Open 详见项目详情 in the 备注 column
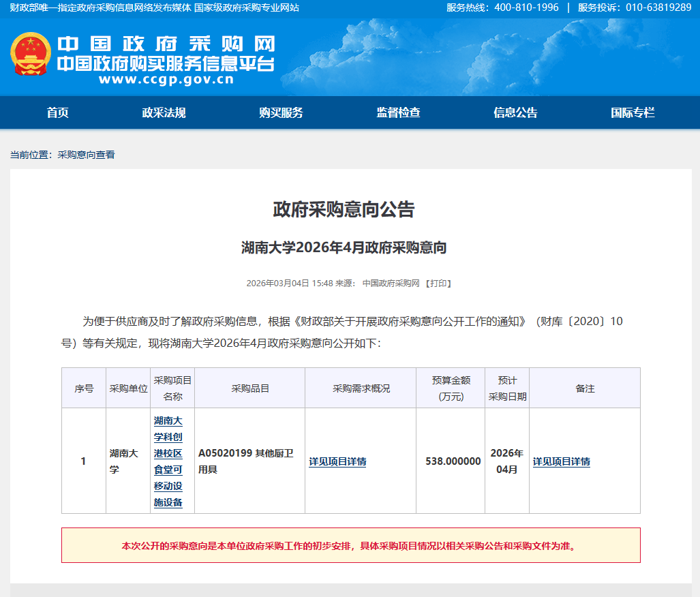700x597 pixels. point(562,461)
